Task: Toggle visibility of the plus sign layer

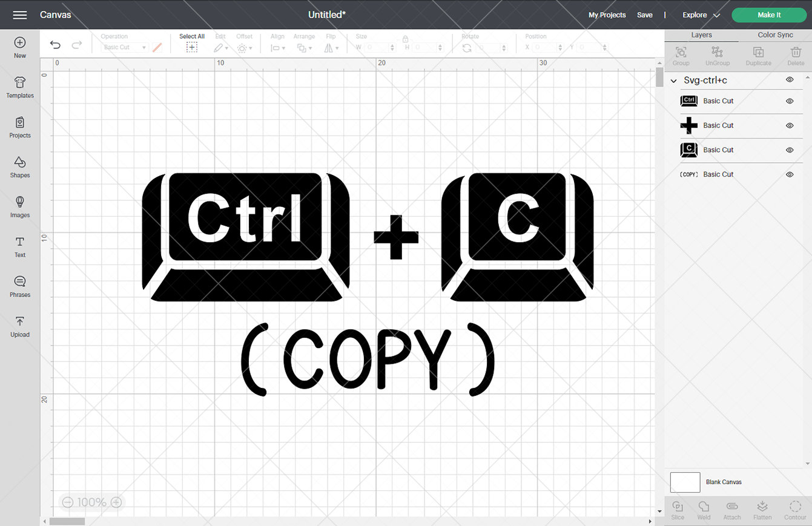Action: (790, 125)
